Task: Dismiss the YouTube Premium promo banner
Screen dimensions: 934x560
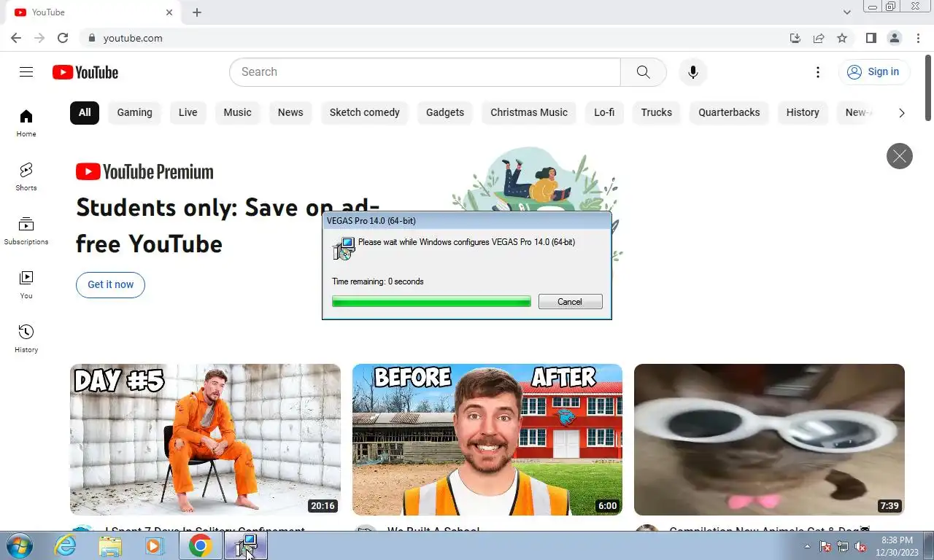Action: [x=899, y=156]
